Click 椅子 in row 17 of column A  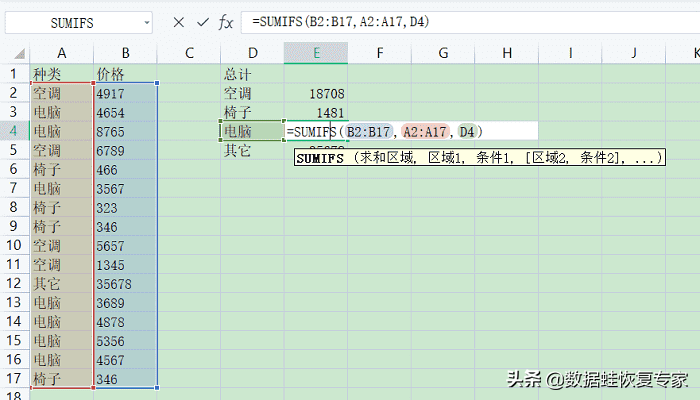pos(62,379)
